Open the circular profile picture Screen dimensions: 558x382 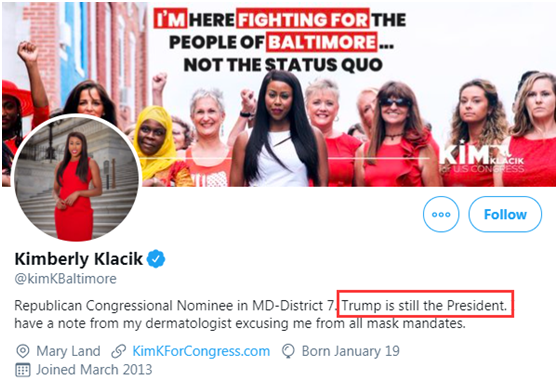point(77,177)
